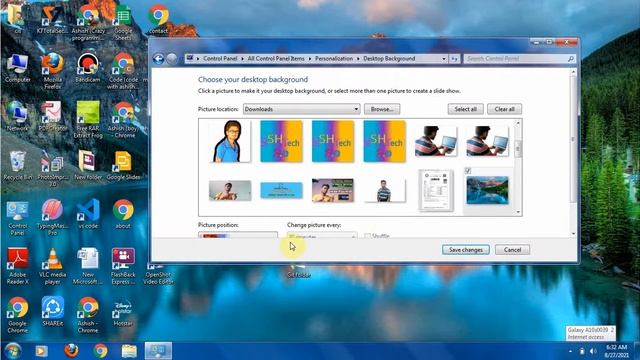Select the Adobe Reader X desktop icon
This screenshot has height=360, width=640.
pos(18,267)
